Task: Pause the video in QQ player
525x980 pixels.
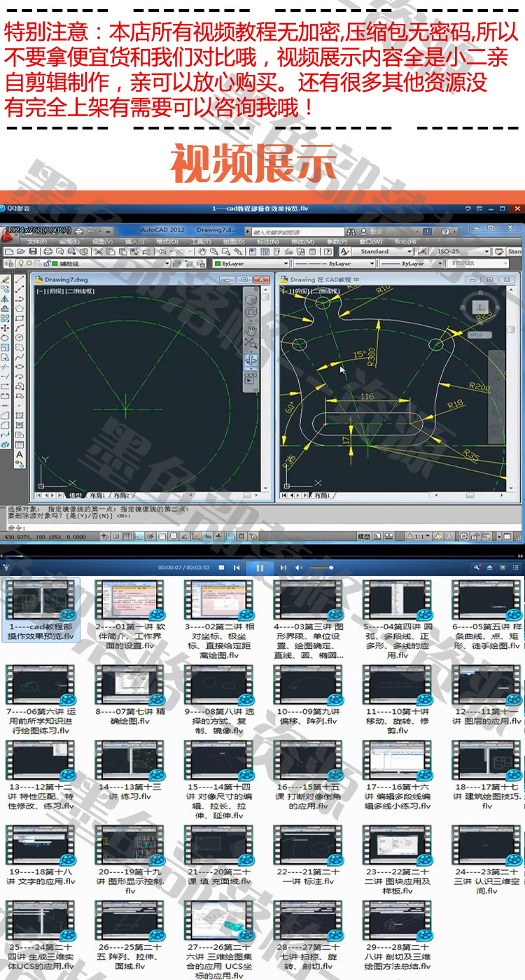Action: tap(260, 568)
